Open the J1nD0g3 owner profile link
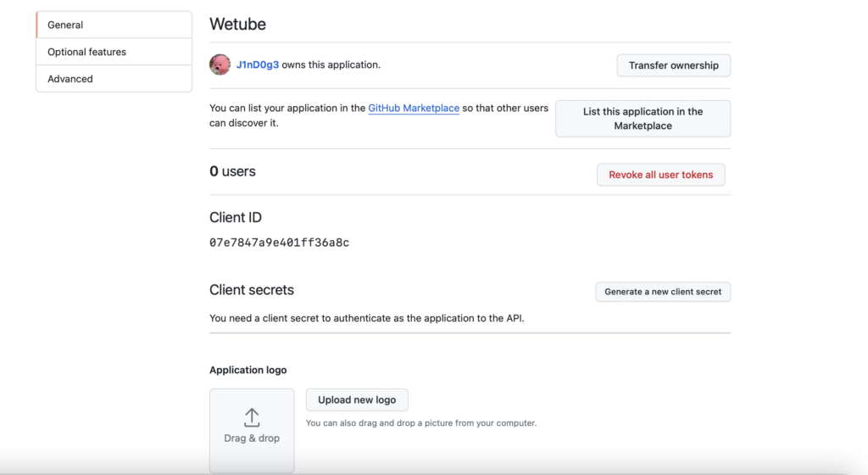868x475 pixels. point(258,64)
